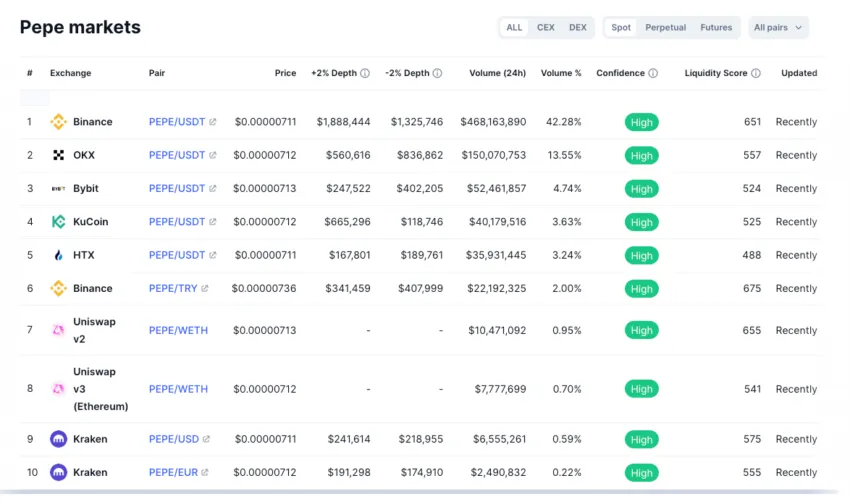Select the ALL exchange filter
Image resolution: width=850 pixels, height=502 pixels.
click(514, 28)
